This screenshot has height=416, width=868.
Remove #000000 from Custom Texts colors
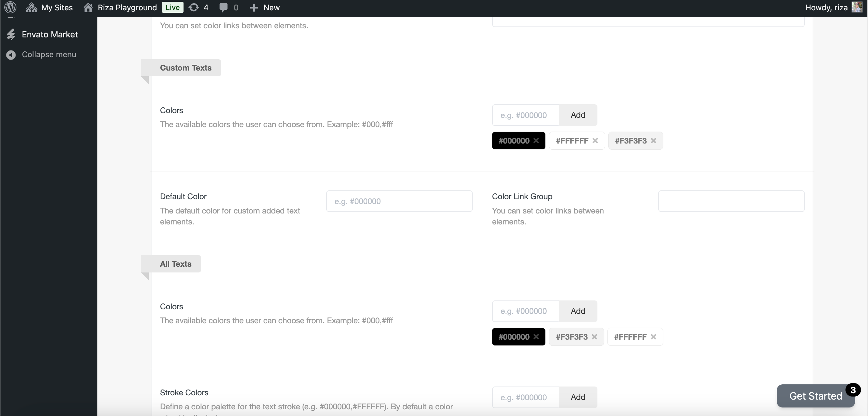[x=536, y=141]
